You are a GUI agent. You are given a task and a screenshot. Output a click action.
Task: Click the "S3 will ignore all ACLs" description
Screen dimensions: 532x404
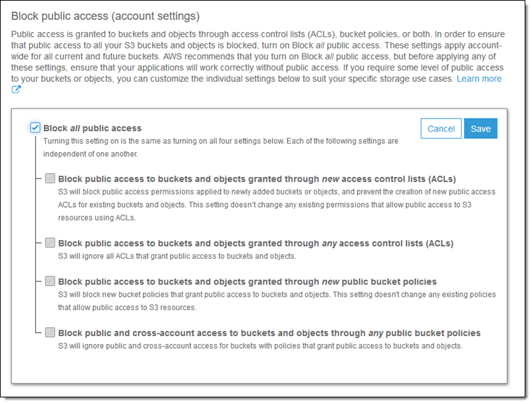[x=176, y=256]
